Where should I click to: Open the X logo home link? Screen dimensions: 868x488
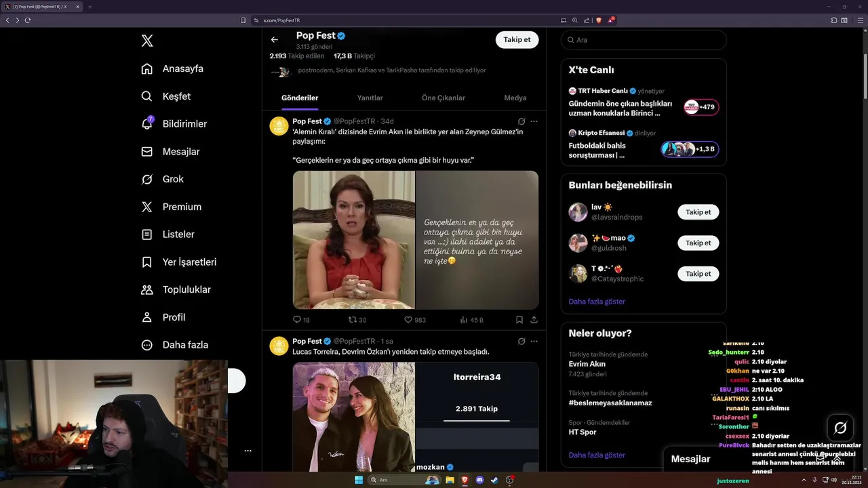pos(147,41)
